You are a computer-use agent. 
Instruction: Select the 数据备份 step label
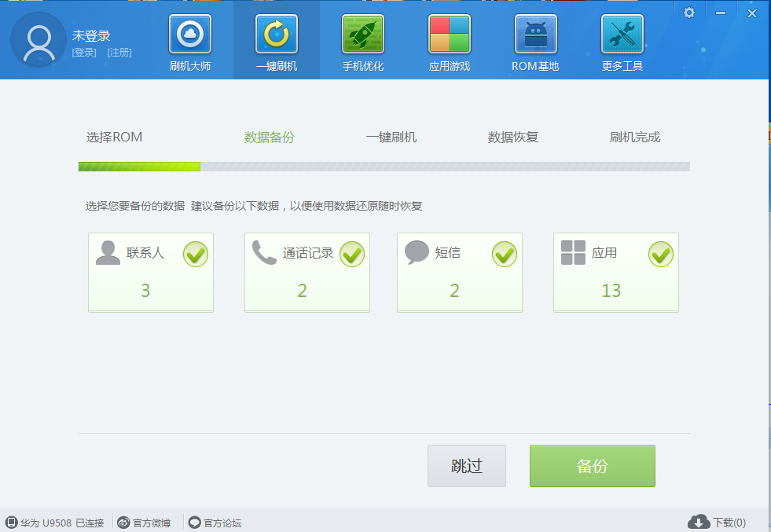[269, 138]
